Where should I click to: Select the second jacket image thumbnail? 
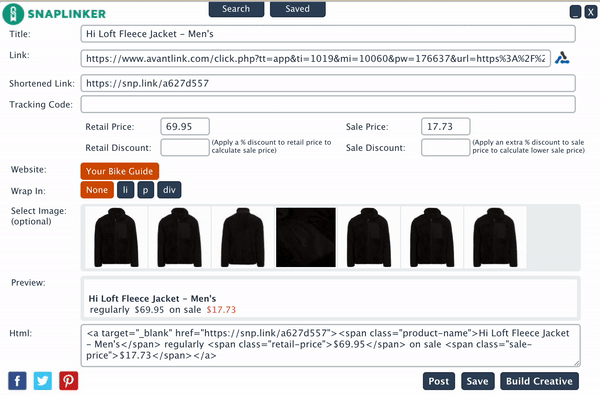click(179, 237)
